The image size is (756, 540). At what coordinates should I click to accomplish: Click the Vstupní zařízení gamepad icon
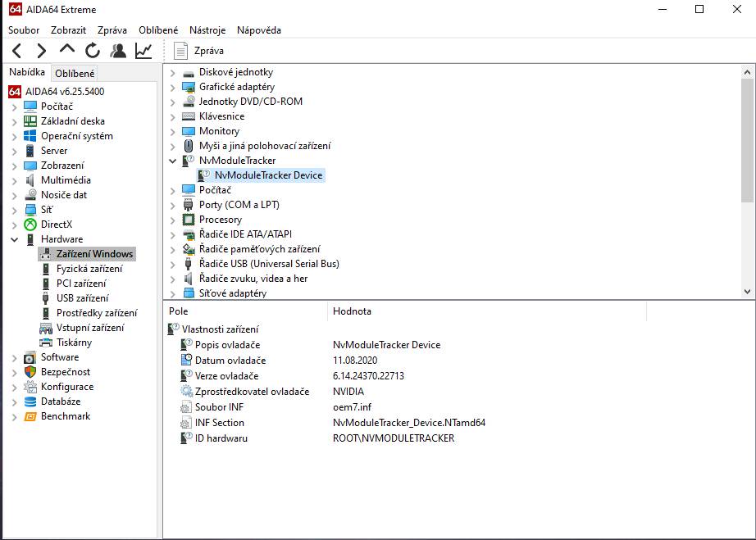46,328
